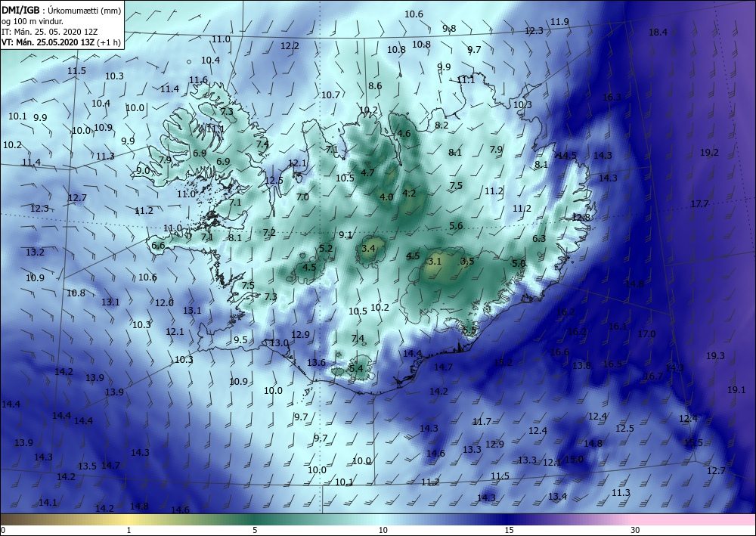
Task: Select the 14.1 value label
Action: [47, 502]
